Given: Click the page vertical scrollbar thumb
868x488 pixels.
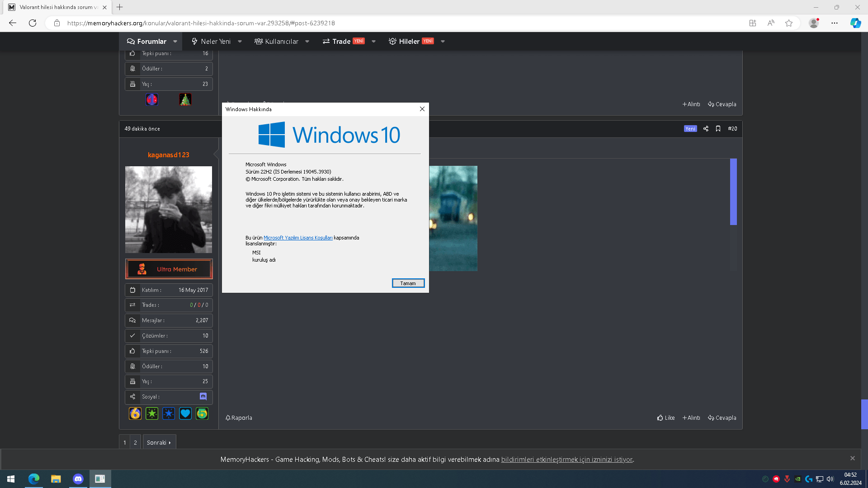Looking at the screenshot, I should [864, 414].
